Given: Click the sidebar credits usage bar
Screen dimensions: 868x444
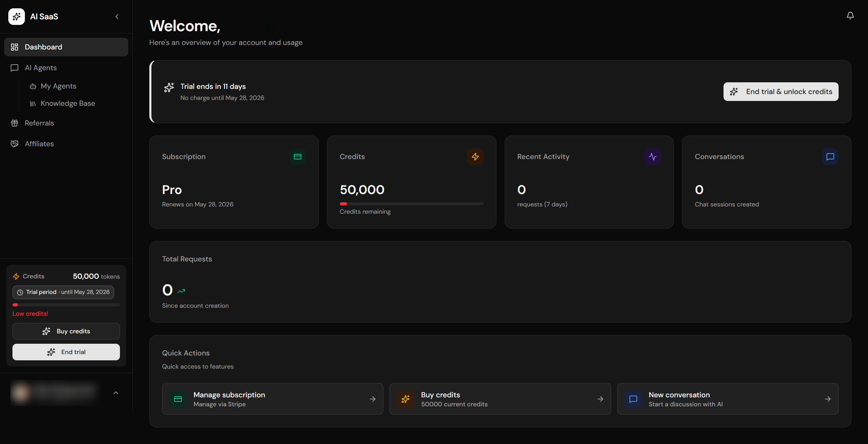Looking at the screenshot, I should click(66, 305).
